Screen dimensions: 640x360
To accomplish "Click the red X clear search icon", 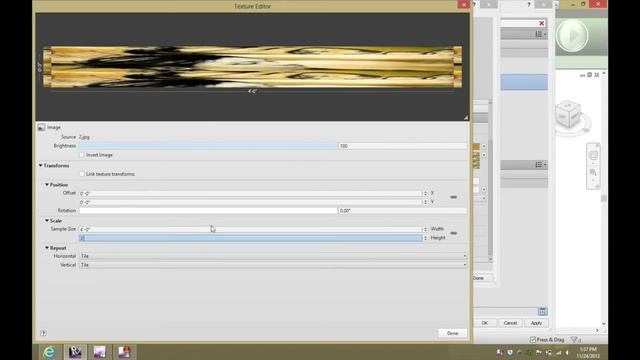I will [x=542, y=23].
